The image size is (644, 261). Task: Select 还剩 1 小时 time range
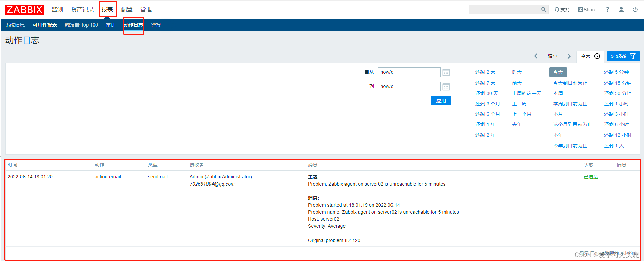(616, 104)
